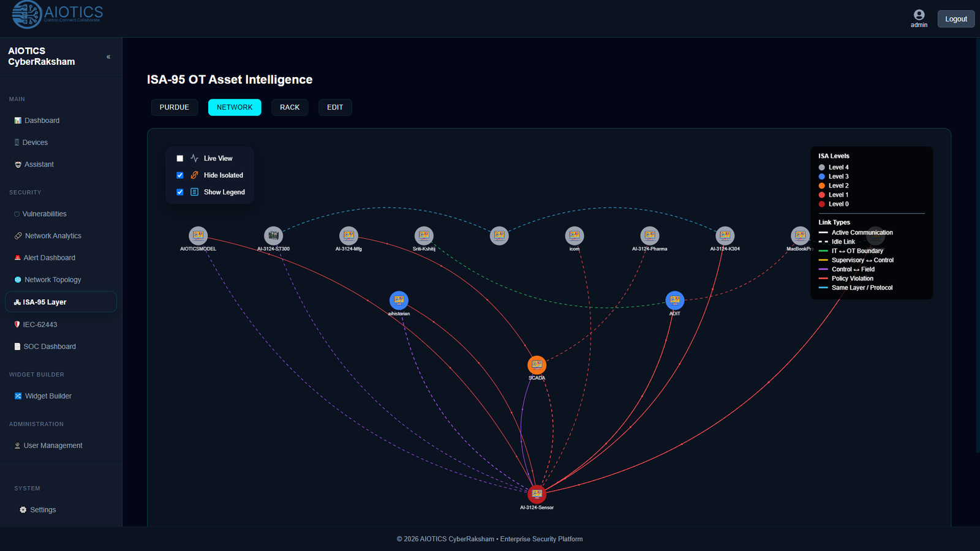The width and height of the screenshot is (980, 551).
Task: Open the admin user profile icon
Action: (x=919, y=15)
